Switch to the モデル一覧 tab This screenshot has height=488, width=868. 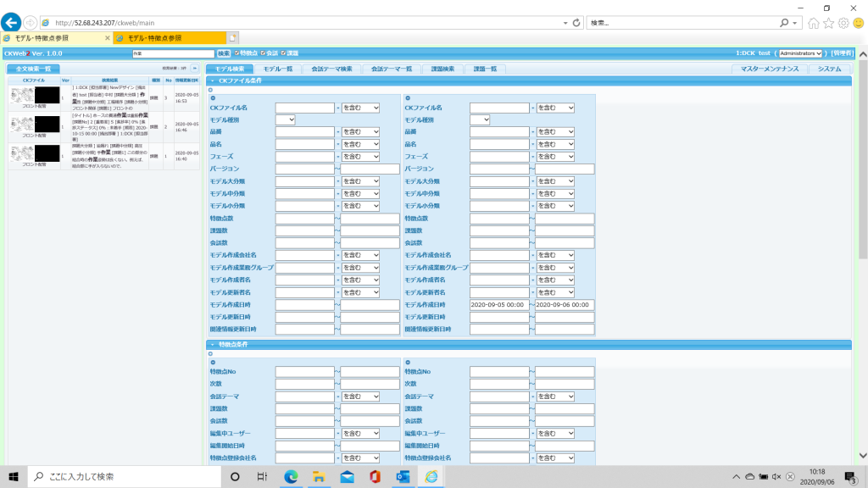tap(277, 69)
